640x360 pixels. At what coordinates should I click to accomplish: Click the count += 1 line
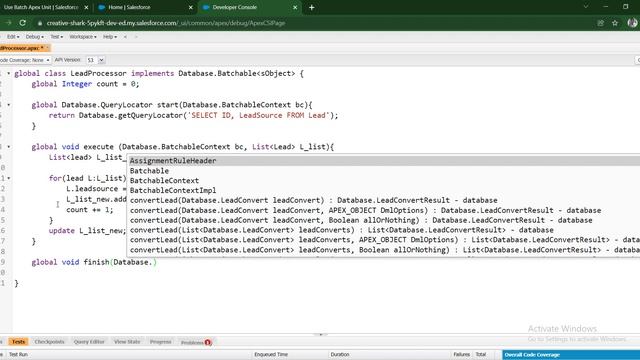pos(90,210)
